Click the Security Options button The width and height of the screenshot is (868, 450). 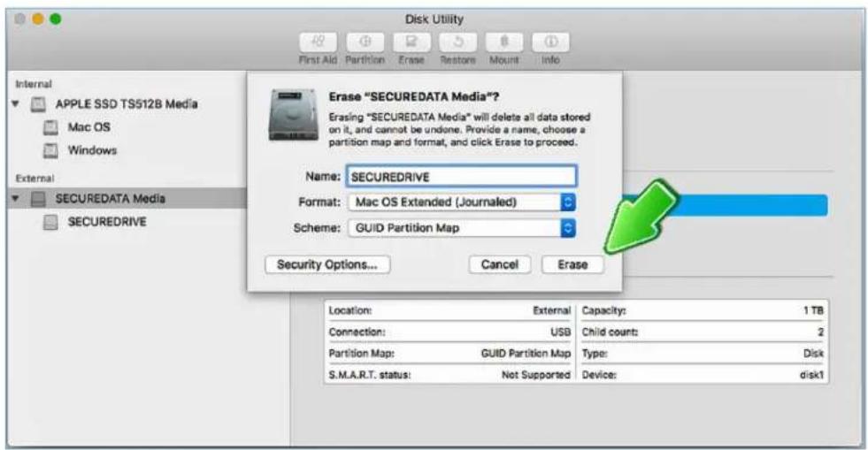[327, 265]
